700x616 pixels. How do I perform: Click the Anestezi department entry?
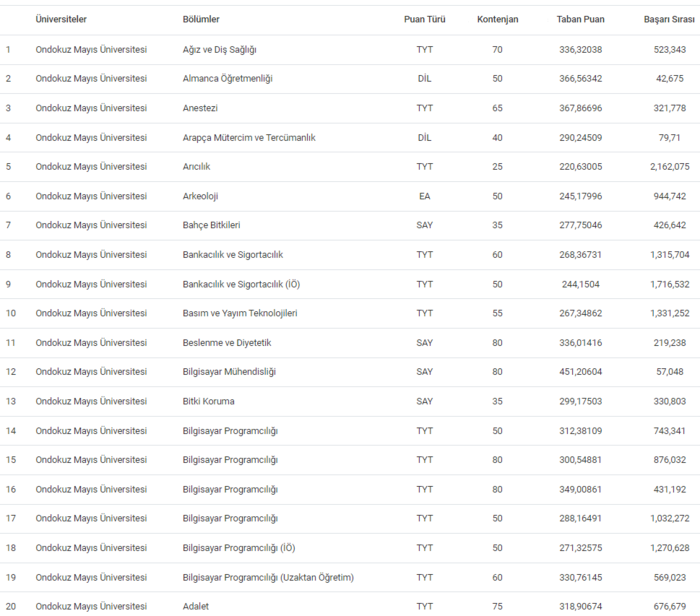[202, 108]
